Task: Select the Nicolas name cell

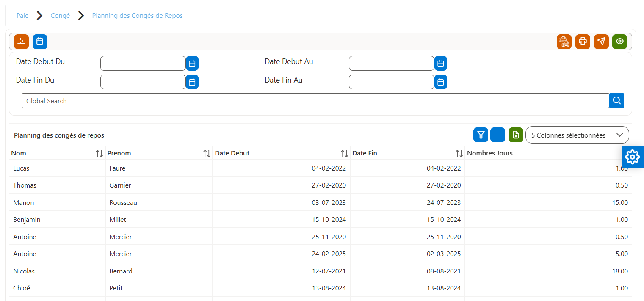Action: pyautogui.click(x=57, y=271)
